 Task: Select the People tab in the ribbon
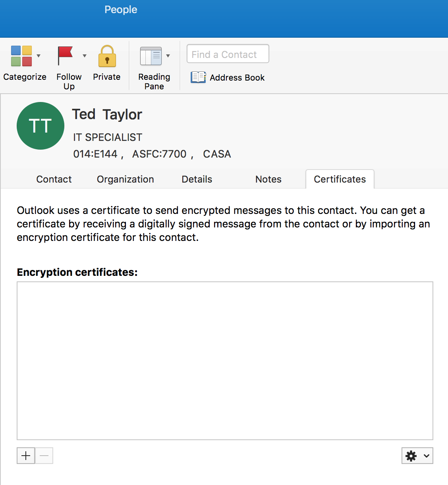click(121, 10)
